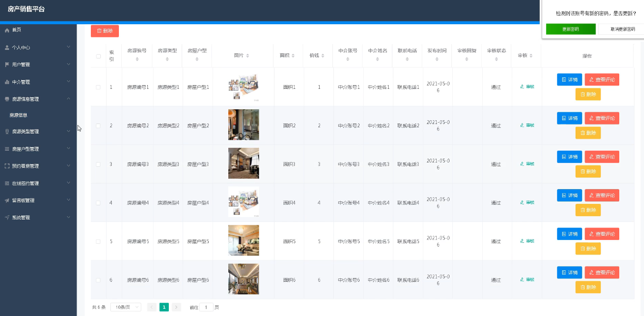Expand the 预约看房管理 menu chevron

click(x=68, y=166)
